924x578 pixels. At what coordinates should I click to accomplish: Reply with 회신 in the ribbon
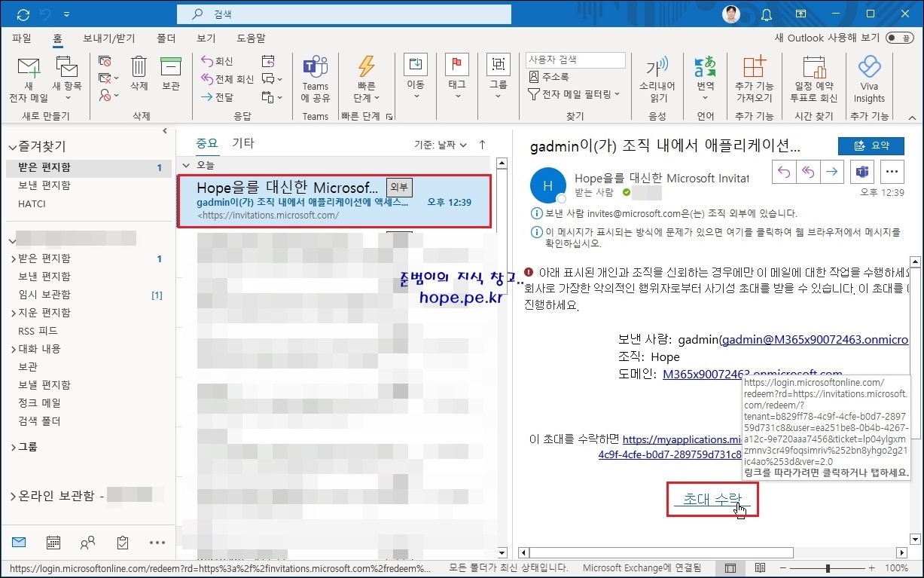[217, 61]
